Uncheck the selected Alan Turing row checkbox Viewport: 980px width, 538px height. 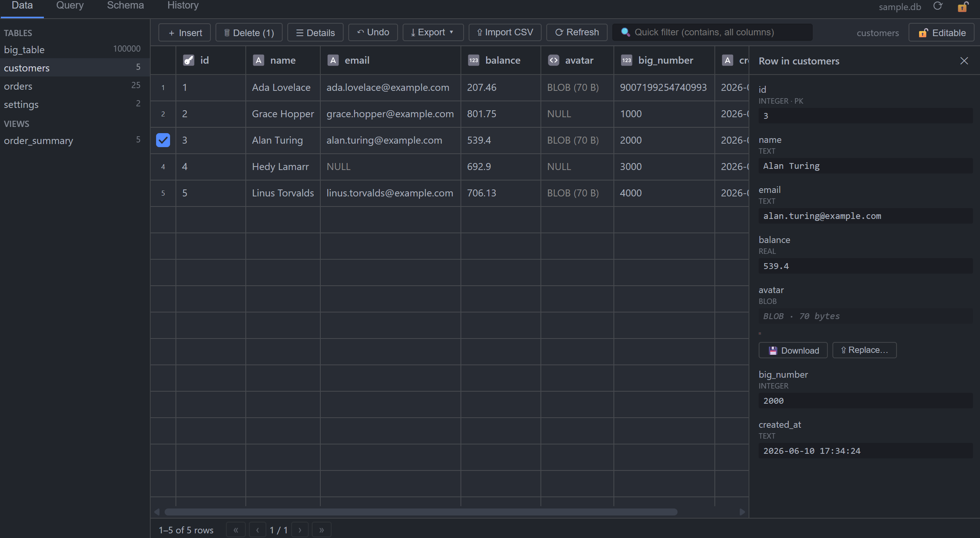163,140
